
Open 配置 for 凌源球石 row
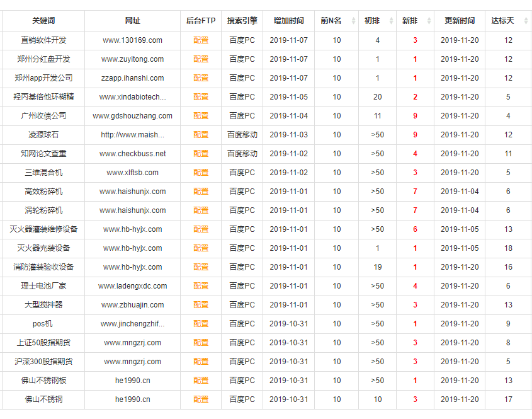pos(201,135)
